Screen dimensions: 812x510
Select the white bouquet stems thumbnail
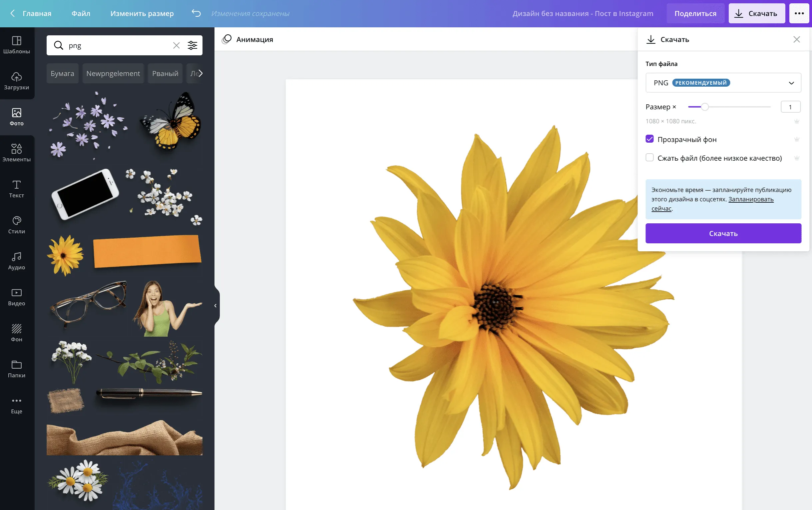click(71, 362)
